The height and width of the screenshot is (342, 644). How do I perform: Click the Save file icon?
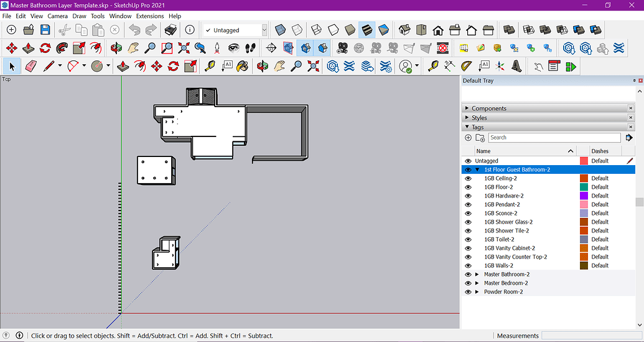point(45,30)
